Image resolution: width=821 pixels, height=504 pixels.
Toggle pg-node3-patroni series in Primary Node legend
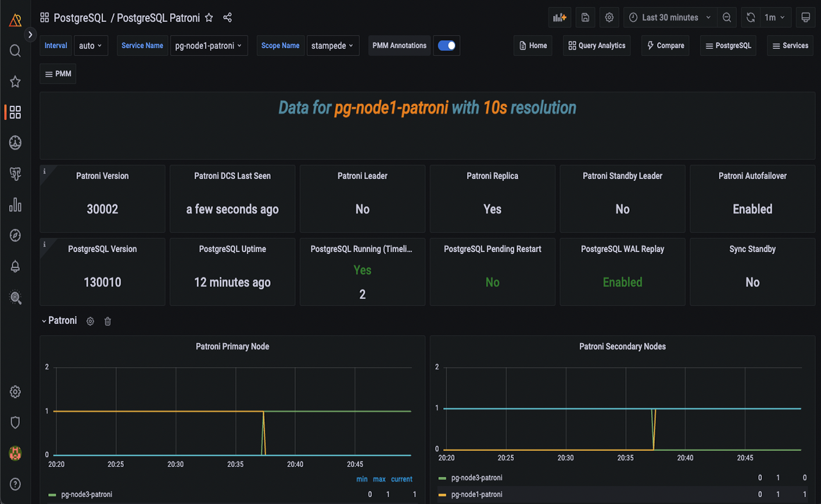pyautogui.click(x=87, y=494)
